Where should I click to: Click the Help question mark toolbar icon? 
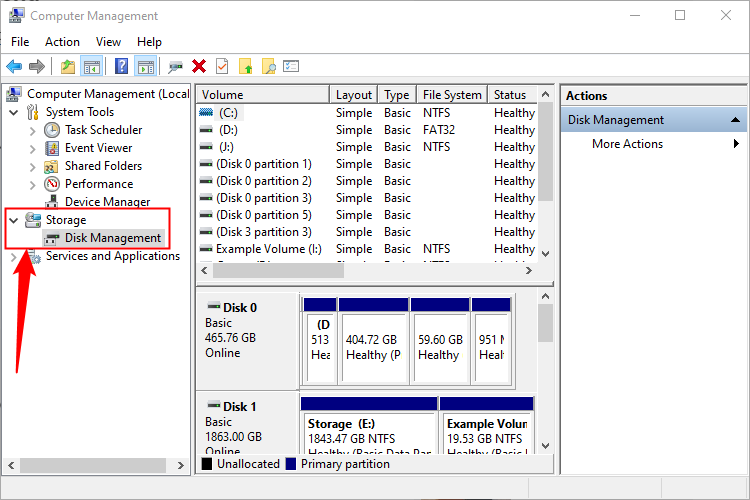point(121,66)
